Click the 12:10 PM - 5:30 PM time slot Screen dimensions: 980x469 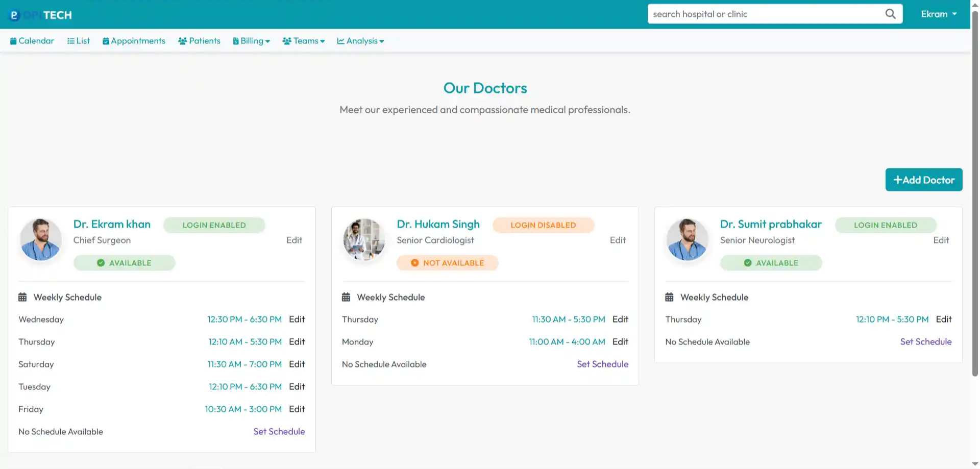point(892,319)
